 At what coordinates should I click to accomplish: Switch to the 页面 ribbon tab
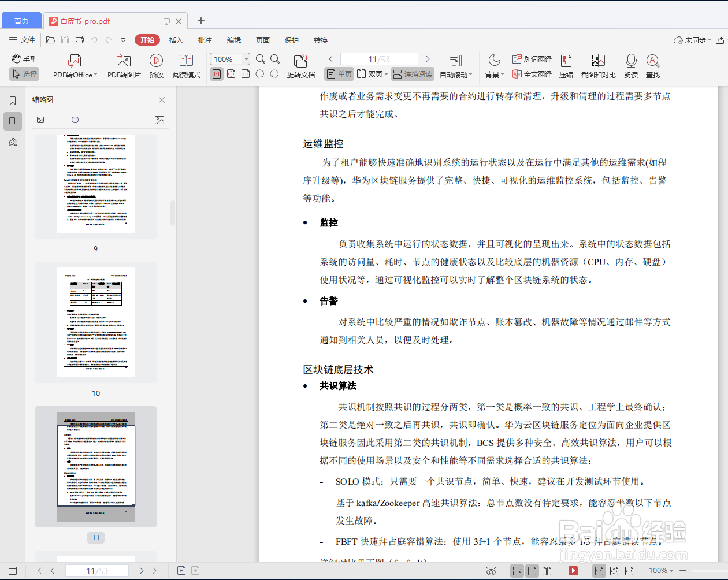click(x=263, y=40)
